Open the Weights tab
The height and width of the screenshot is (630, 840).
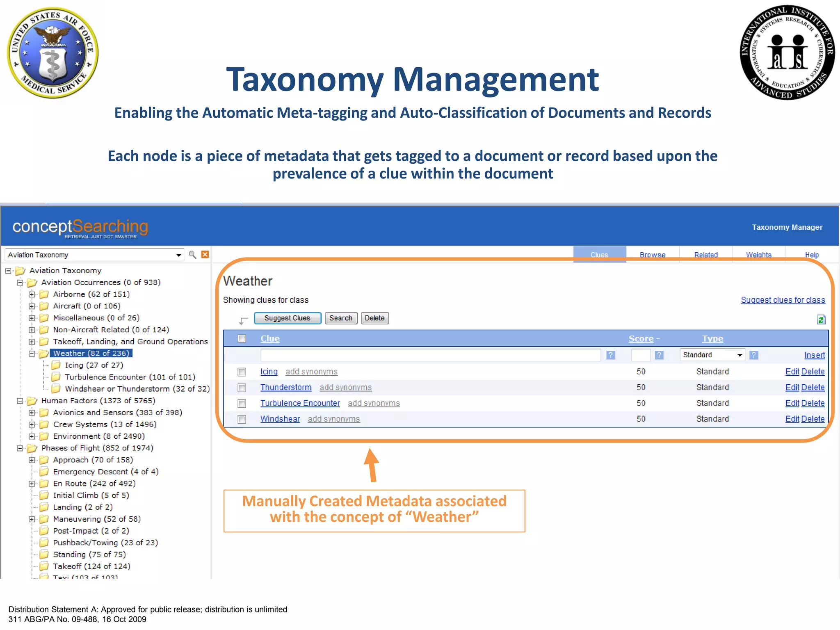click(x=759, y=255)
